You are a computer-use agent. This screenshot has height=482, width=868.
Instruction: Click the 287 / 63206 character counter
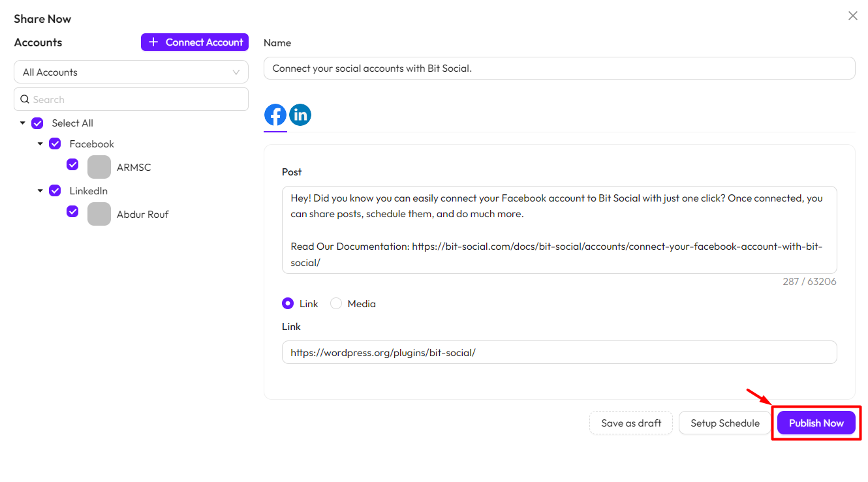pyautogui.click(x=809, y=282)
